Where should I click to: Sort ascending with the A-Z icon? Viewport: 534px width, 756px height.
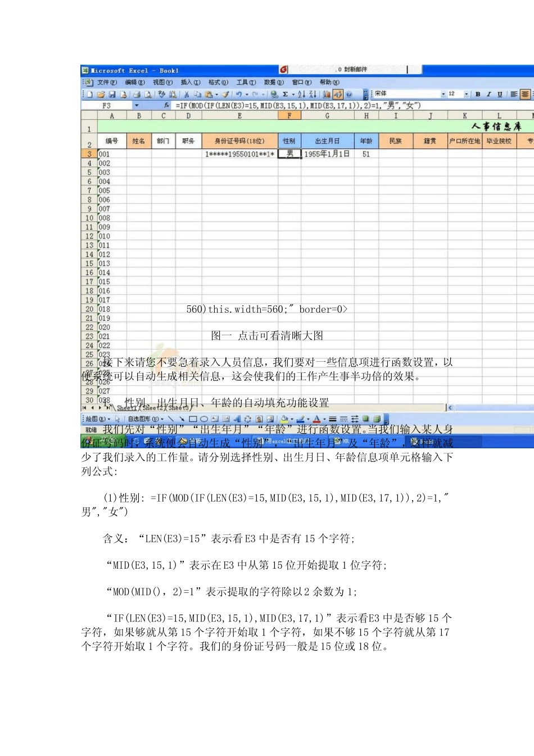(302, 94)
